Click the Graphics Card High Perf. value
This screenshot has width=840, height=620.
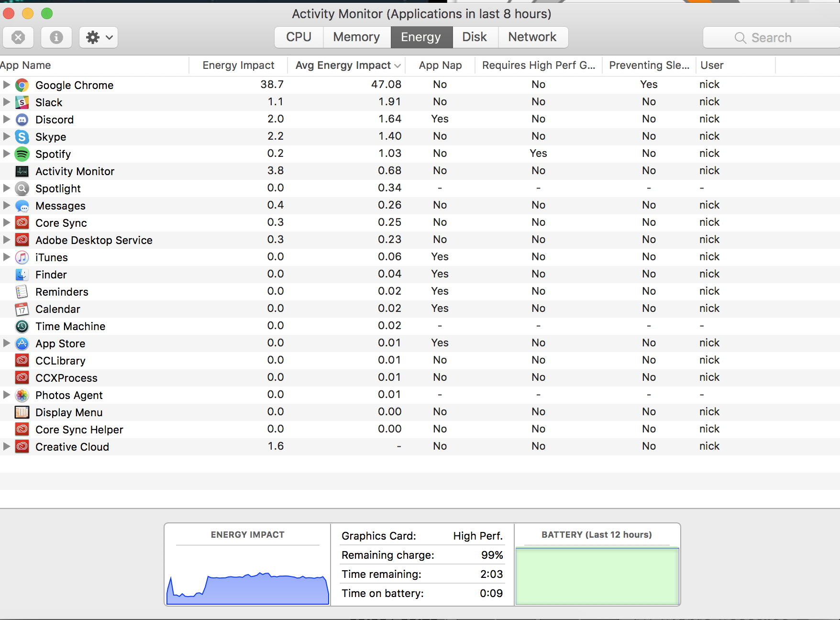(478, 536)
